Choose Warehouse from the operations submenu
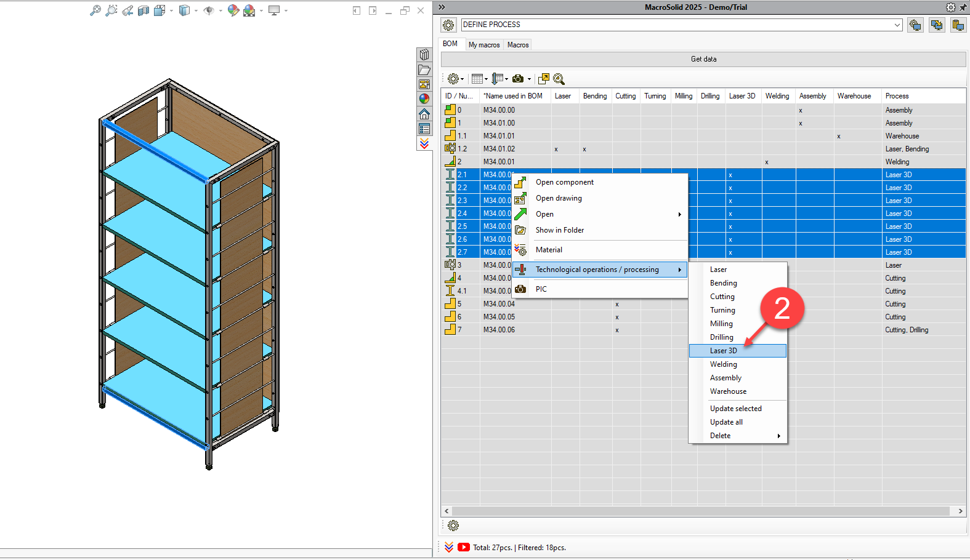The image size is (970, 560). [738, 391]
